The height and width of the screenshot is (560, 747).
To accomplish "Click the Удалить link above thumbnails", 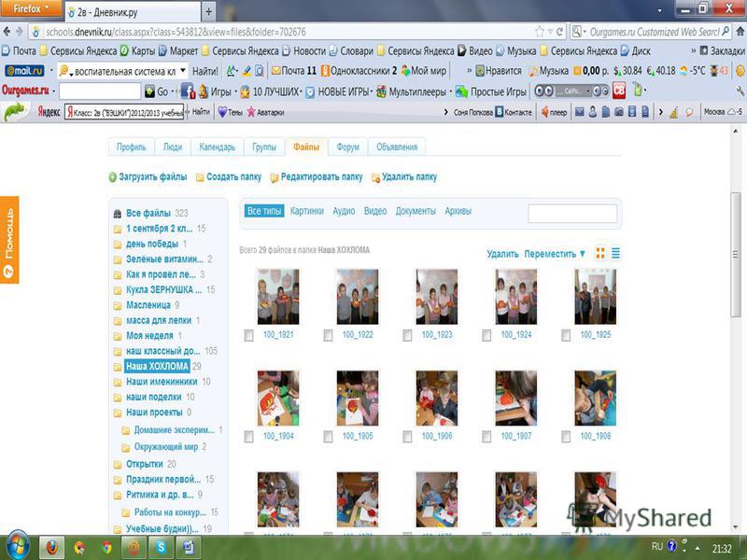I will 502,254.
